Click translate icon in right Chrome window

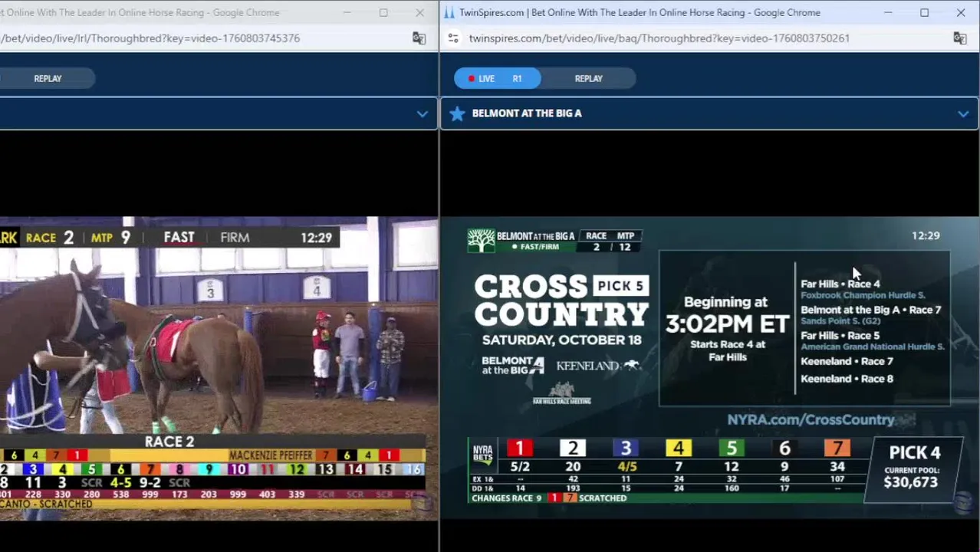[959, 38]
